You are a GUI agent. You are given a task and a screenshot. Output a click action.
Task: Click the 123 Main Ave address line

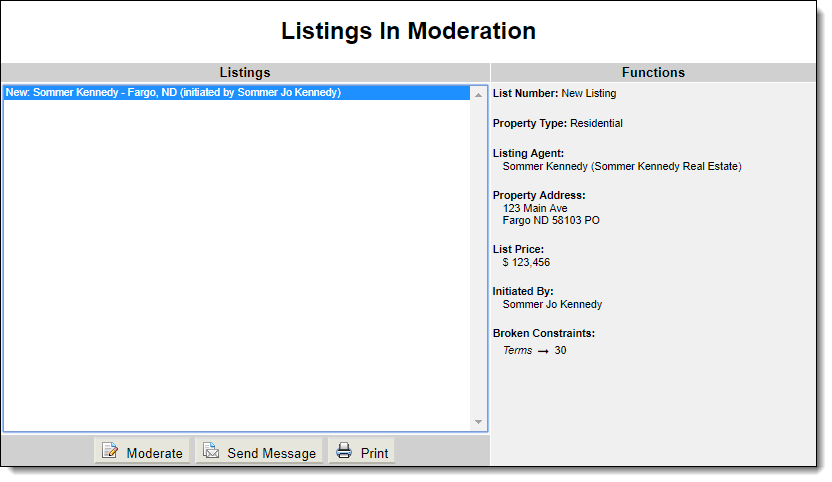pyautogui.click(x=535, y=208)
